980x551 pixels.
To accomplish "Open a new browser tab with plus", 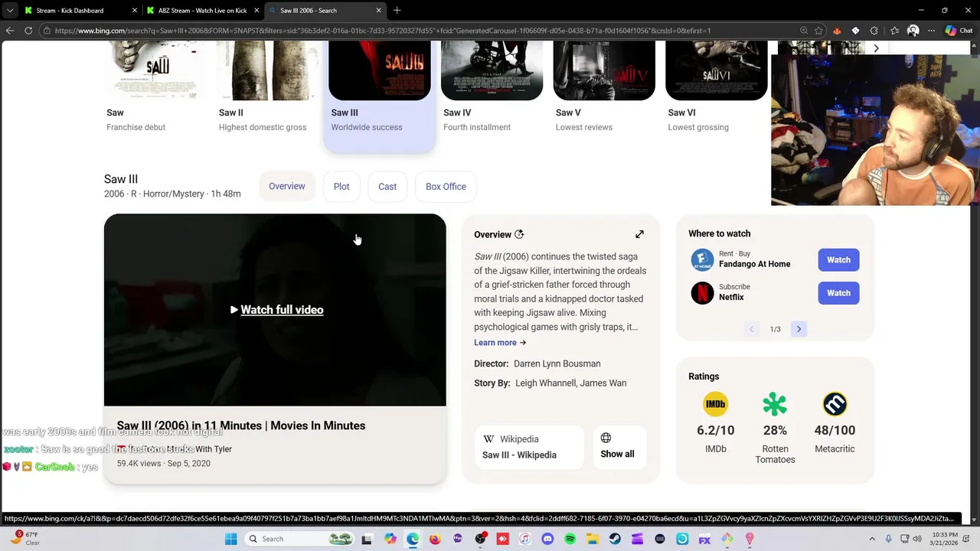I will pos(397,11).
